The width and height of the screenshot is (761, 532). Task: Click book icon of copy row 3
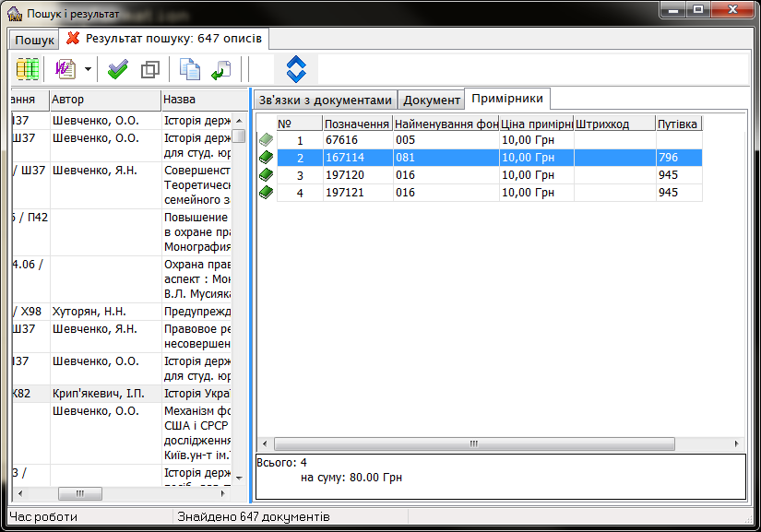[266, 175]
